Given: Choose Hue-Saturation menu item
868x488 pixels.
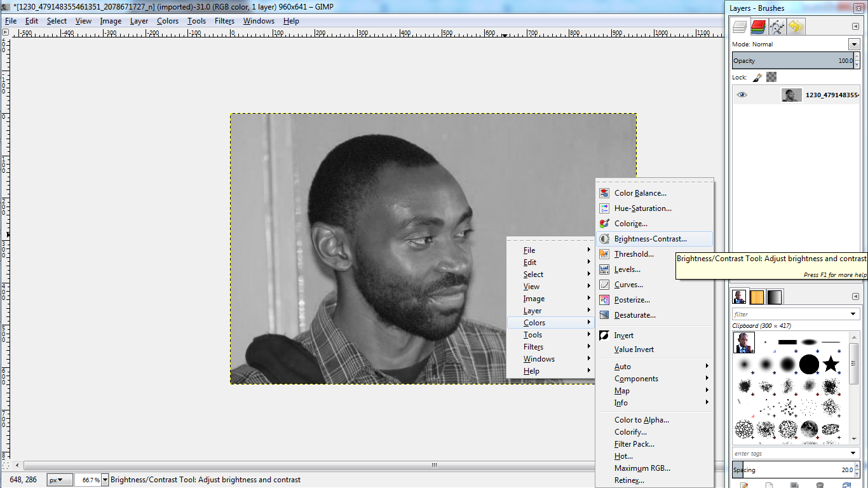Looking at the screenshot, I should tap(654, 208).
